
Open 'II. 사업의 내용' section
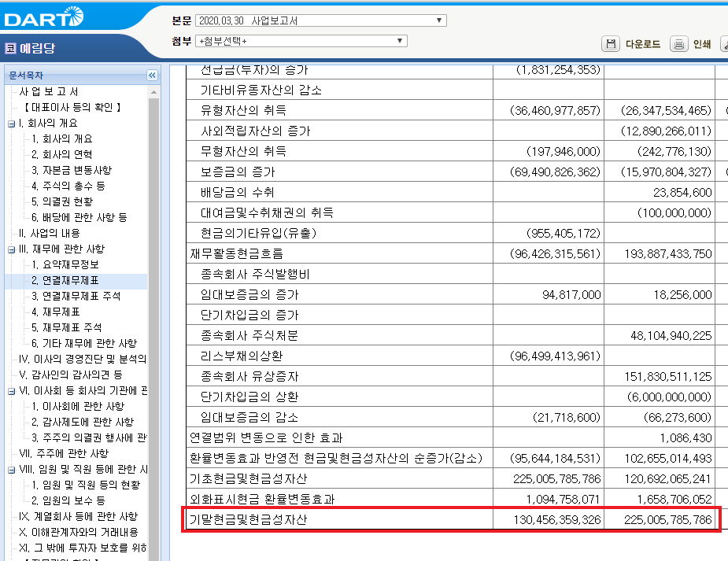pos(49,233)
